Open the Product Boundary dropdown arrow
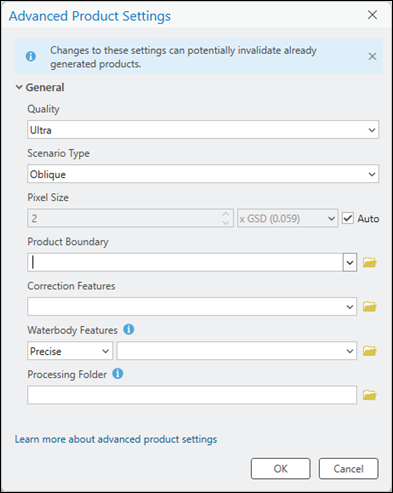This screenshot has width=393, height=493. (350, 263)
